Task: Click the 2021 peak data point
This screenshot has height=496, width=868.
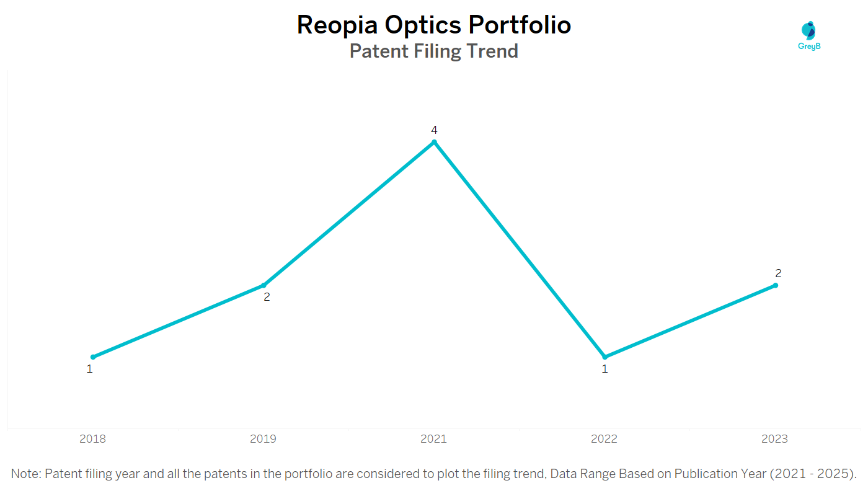Action: coord(434,142)
